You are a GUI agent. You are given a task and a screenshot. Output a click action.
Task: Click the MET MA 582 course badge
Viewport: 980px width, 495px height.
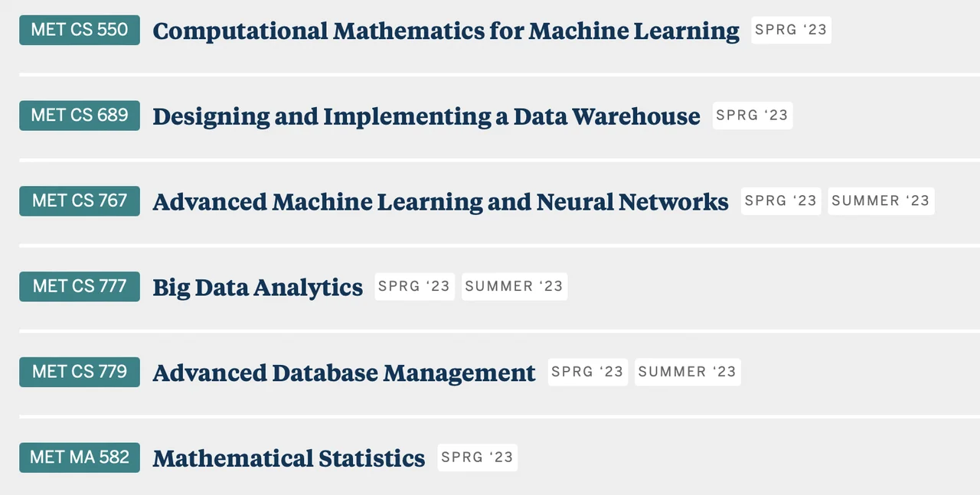pos(80,458)
